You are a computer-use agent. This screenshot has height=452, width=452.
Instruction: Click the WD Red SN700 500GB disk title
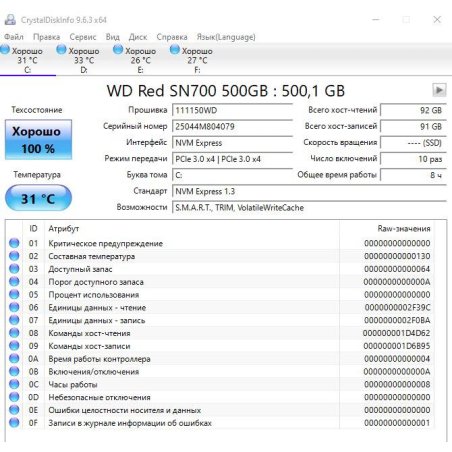[x=226, y=91]
